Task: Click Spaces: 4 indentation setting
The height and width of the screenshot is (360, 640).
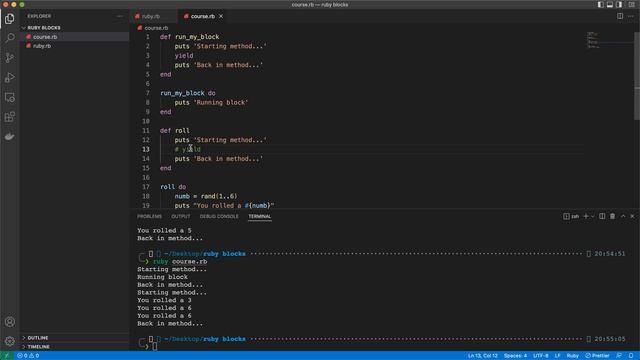Action: pos(515,356)
